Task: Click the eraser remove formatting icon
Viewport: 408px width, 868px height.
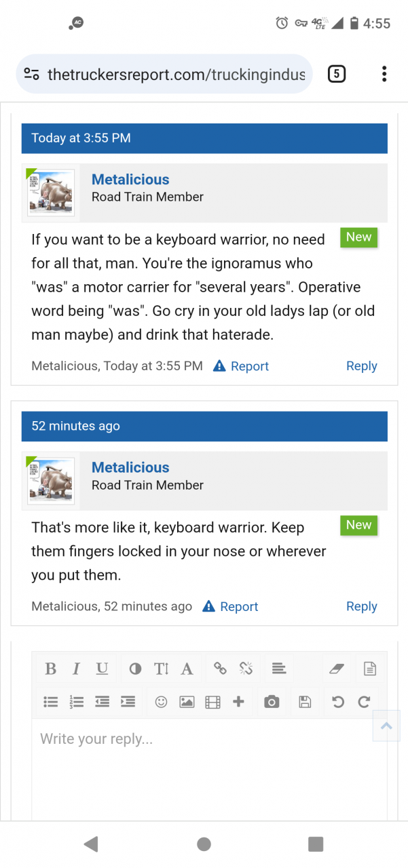Action: (x=337, y=669)
